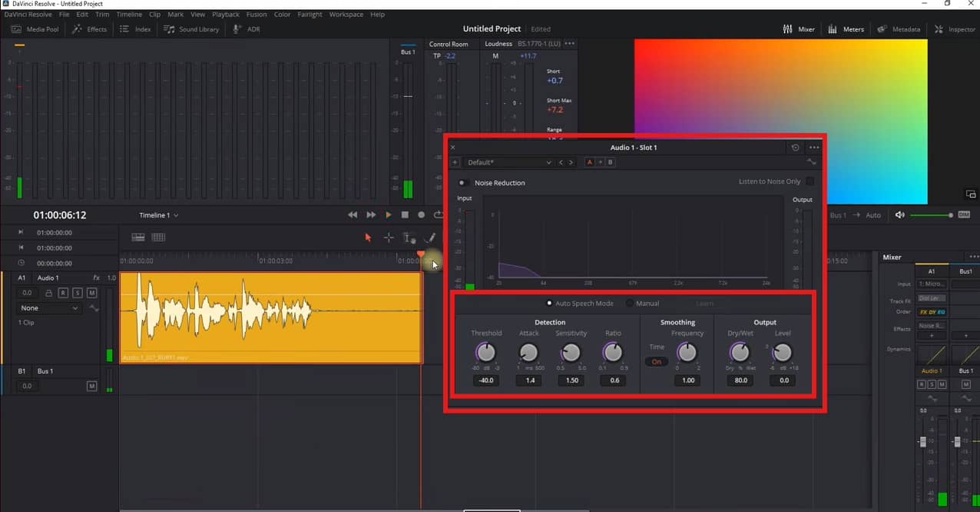
Task: Open the Metadata panel
Action: (x=899, y=29)
